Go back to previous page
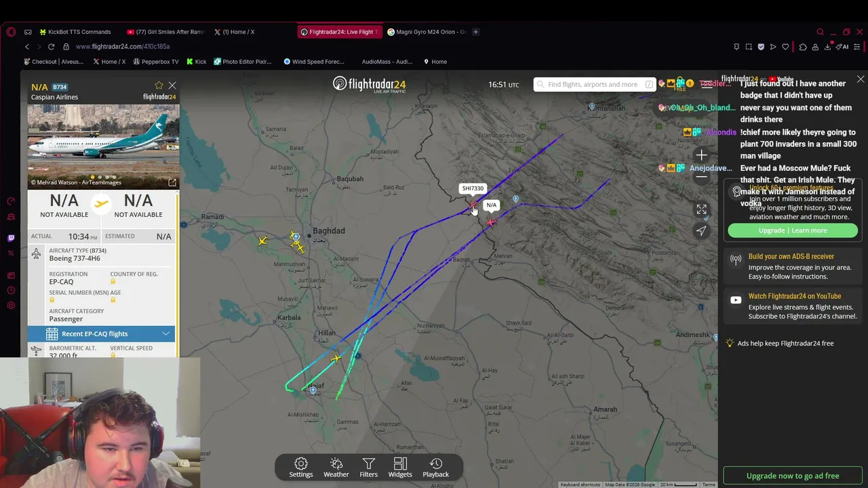The width and height of the screenshot is (868, 488). 27,47
